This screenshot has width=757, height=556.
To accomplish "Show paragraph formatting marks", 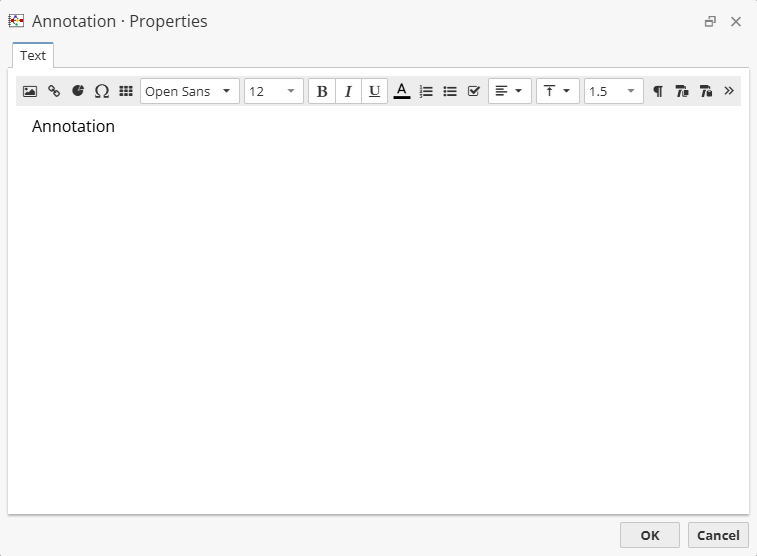I will point(658,91).
